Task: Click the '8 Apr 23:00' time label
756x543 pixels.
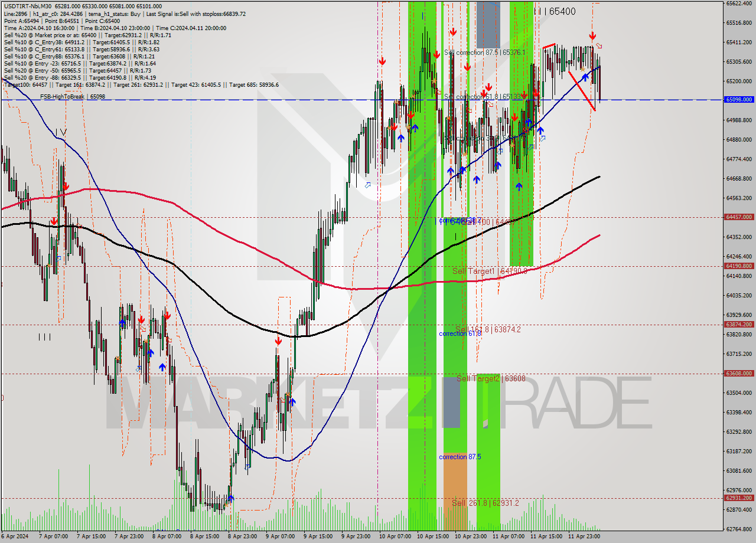Action: click(x=242, y=537)
